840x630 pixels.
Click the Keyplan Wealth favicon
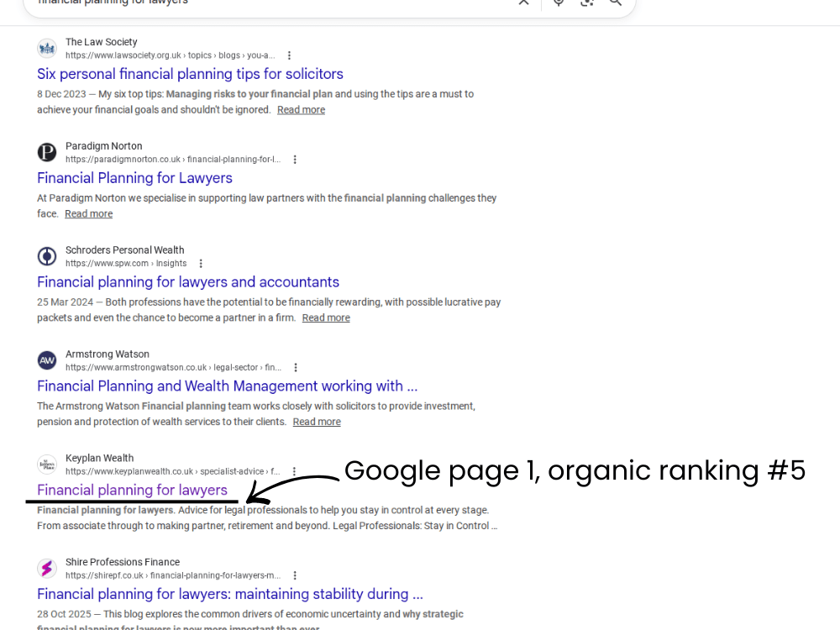click(x=47, y=465)
